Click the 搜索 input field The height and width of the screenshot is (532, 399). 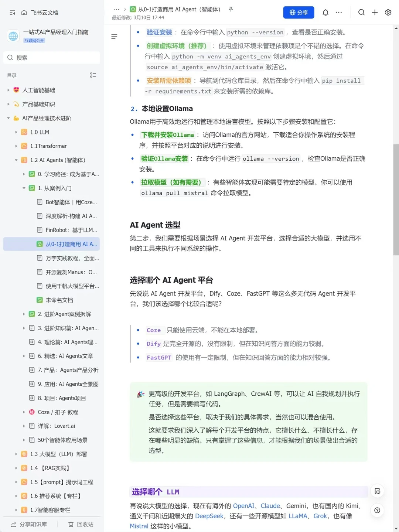point(51,58)
